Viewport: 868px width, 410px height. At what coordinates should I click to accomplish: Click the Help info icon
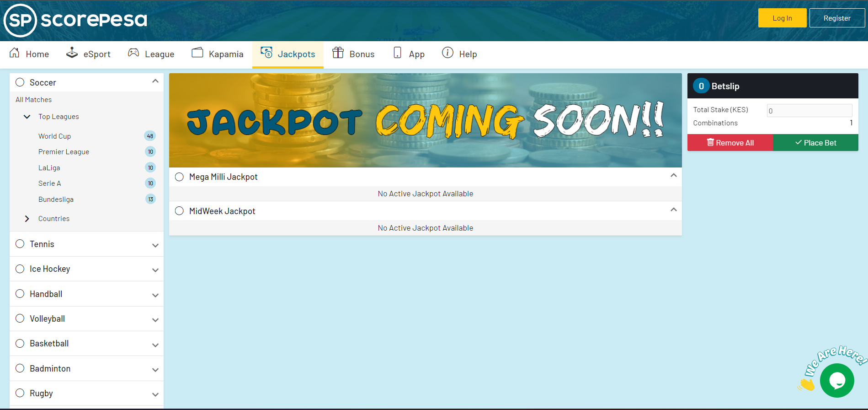447,53
